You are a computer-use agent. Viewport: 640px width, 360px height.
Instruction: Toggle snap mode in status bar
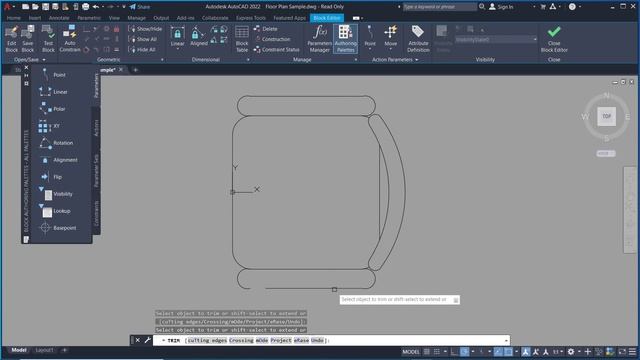pos(437,351)
